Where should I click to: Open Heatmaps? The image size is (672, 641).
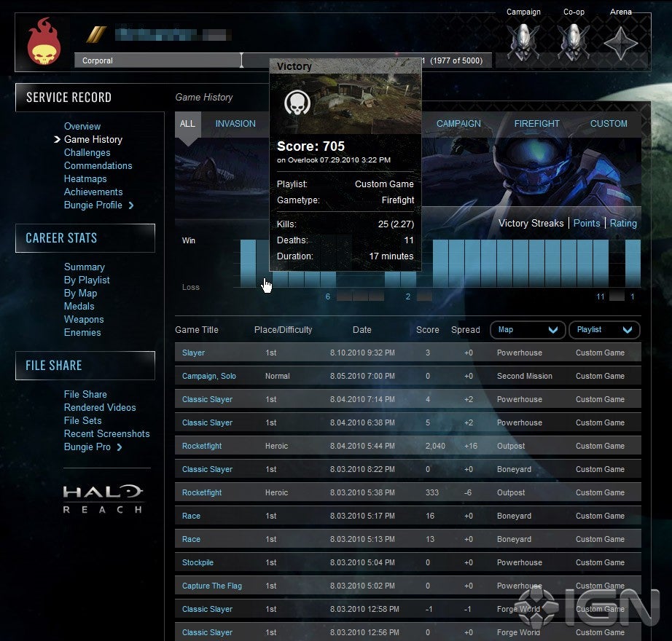(x=85, y=179)
